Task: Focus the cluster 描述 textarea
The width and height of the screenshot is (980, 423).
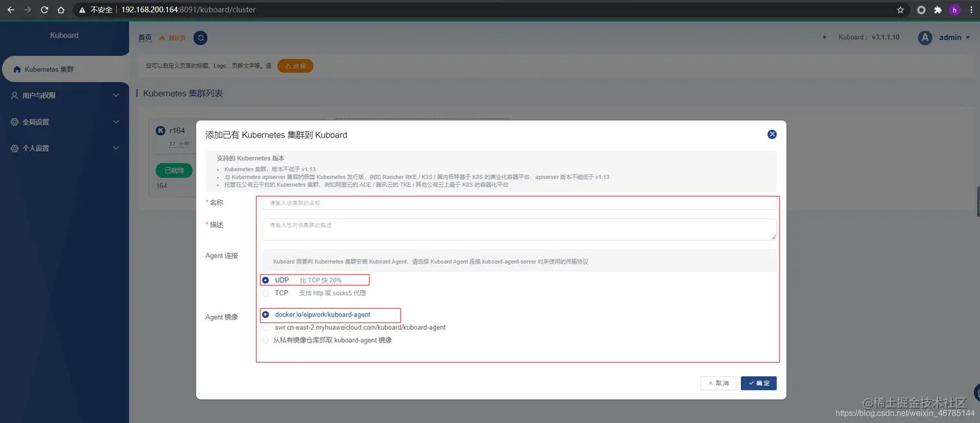Action: (x=519, y=229)
